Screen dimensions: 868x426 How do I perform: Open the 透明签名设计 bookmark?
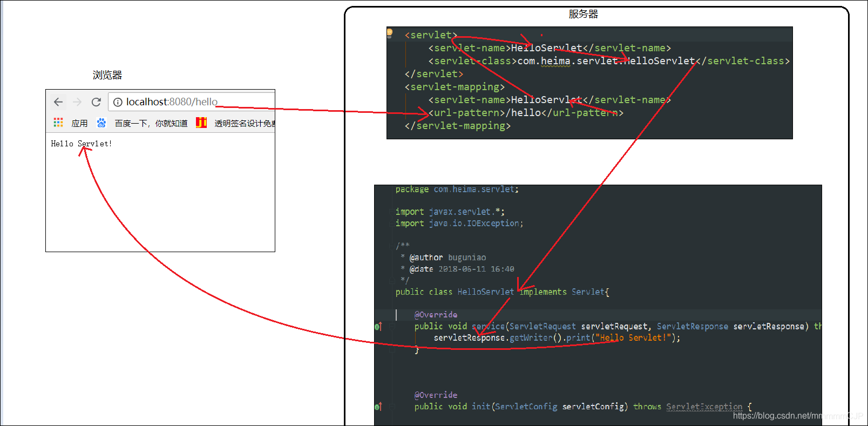245,123
